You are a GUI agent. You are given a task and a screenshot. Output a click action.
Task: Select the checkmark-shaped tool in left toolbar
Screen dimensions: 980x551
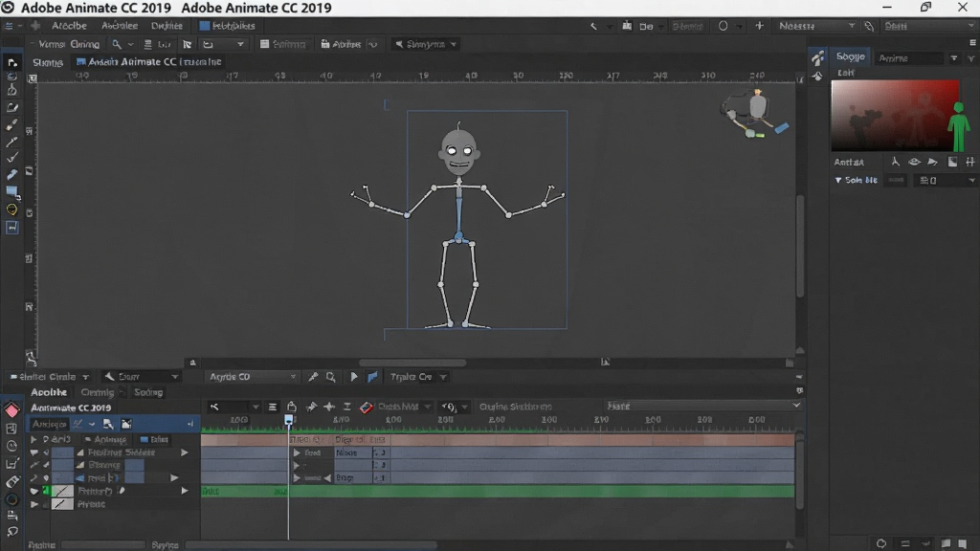point(11,158)
